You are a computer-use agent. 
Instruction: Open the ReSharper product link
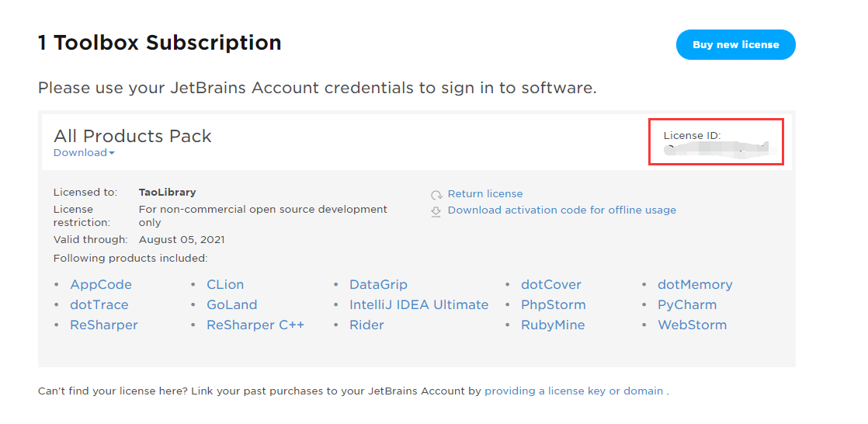click(x=104, y=325)
